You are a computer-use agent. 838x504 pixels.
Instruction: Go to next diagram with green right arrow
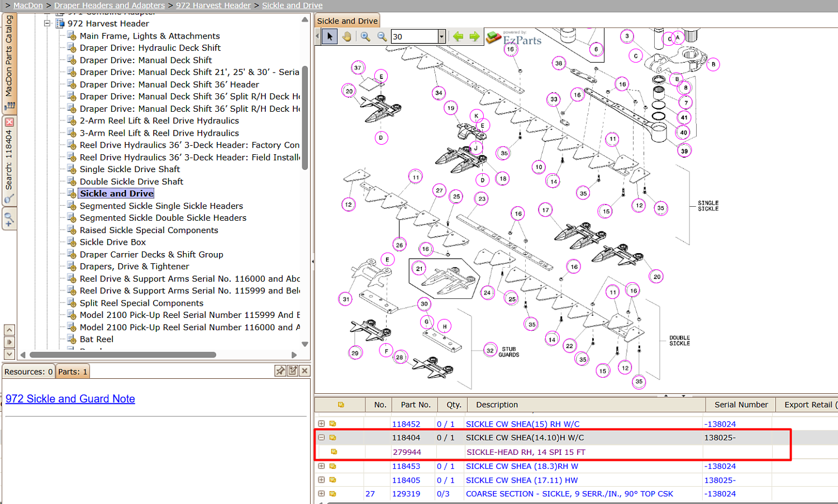click(x=474, y=36)
